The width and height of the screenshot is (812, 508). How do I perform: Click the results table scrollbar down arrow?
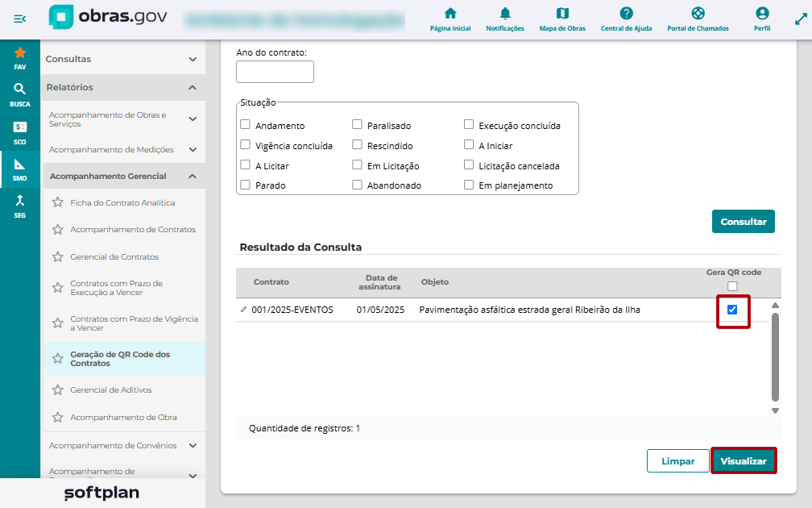point(775,410)
